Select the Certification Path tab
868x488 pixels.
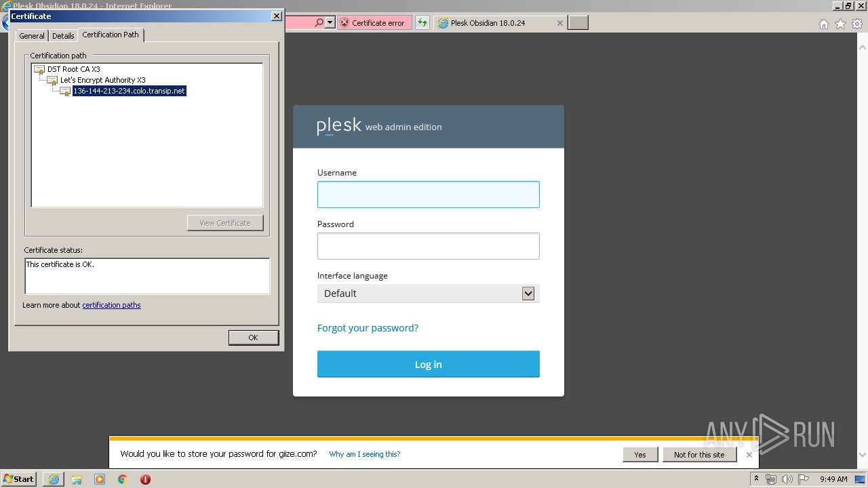[111, 35]
